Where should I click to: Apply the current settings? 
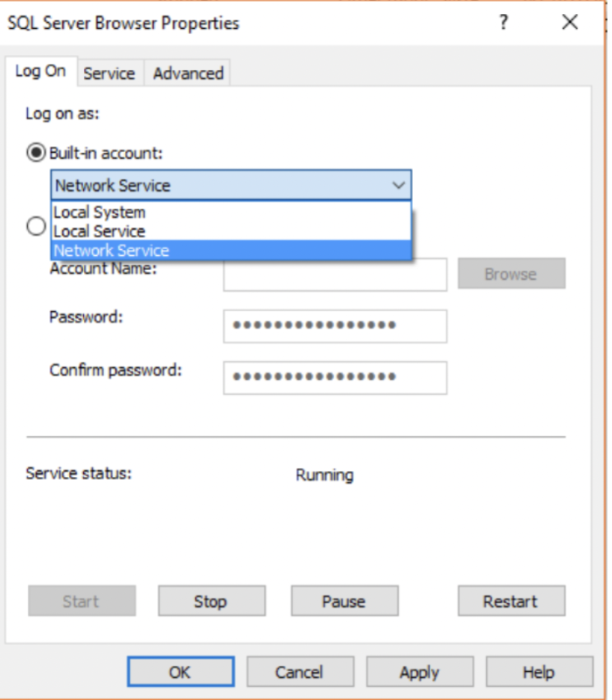(x=420, y=671)
